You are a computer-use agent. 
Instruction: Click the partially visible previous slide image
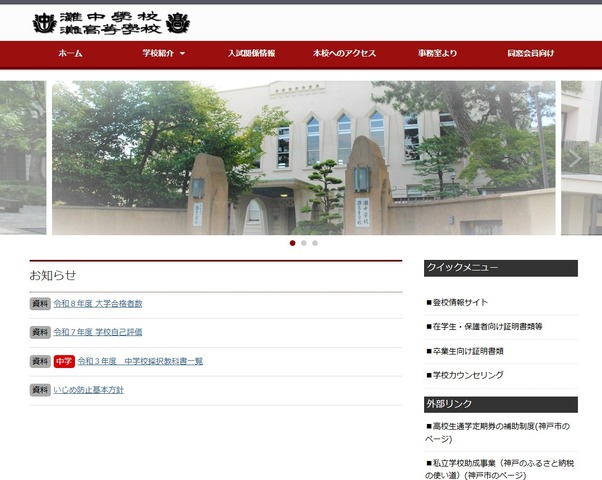tap(23, 158)
